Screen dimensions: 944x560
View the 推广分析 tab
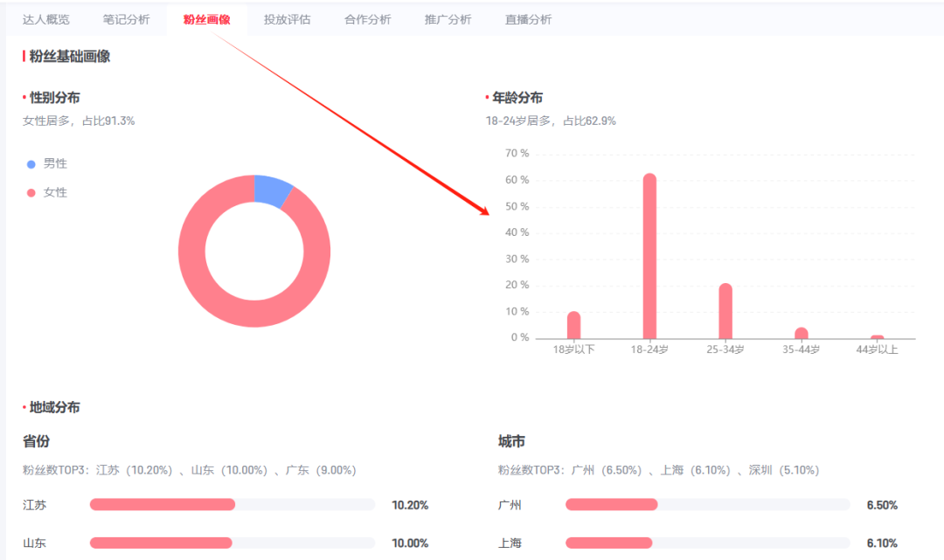(x=447, y=18)
